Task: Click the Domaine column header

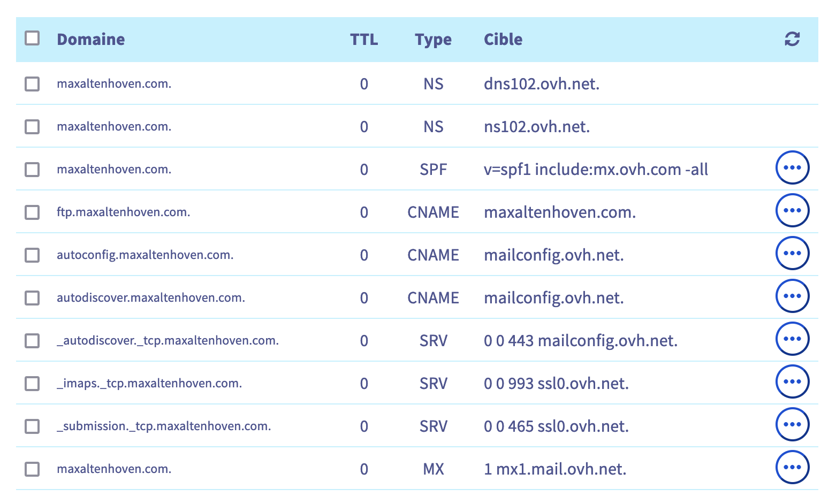Action: point(90,40)
